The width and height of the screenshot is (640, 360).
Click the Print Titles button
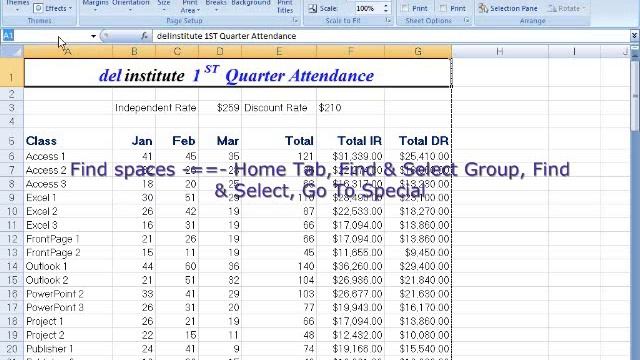pyautogui.click(x=285, y=7)
